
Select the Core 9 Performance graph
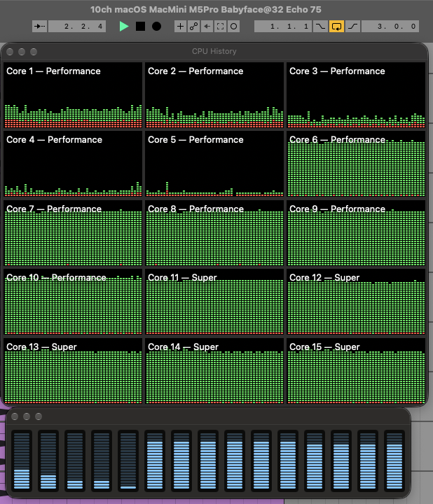pos(356,233)
